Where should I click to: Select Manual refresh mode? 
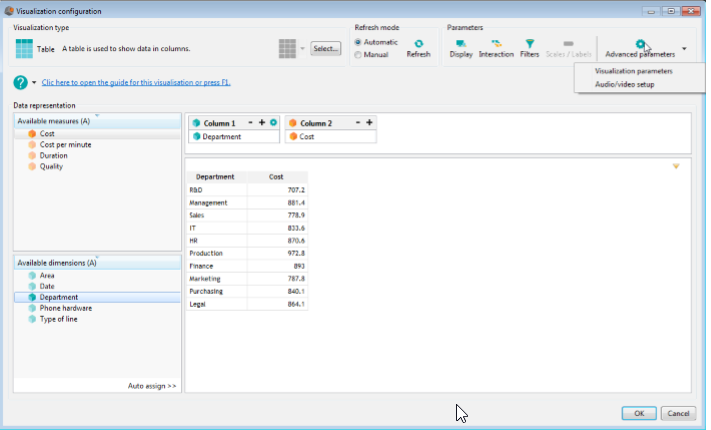(x=358, y=55)
